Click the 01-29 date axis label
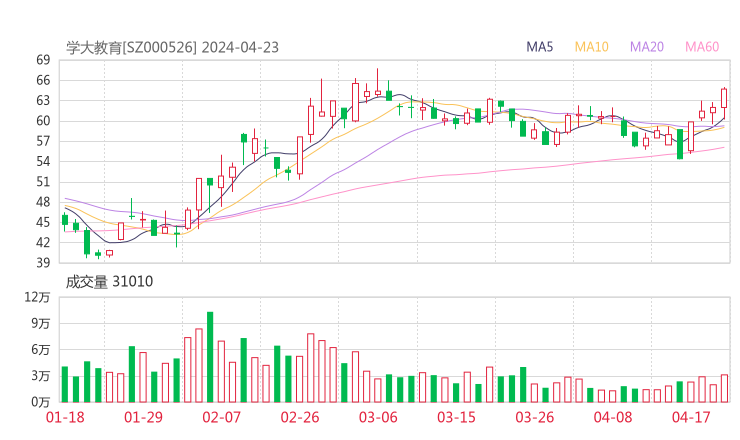Screen dimensions: 740x440 pyautogui.click(x=143, y=417)
